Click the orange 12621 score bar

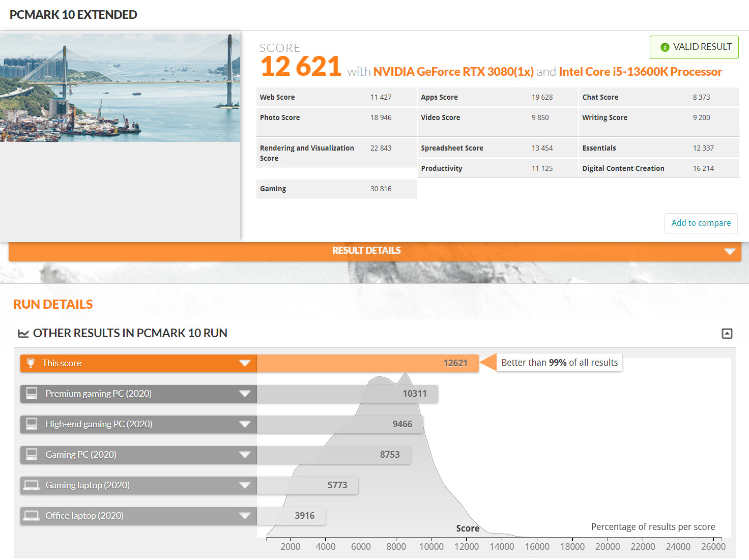click(x=367, y=363)
